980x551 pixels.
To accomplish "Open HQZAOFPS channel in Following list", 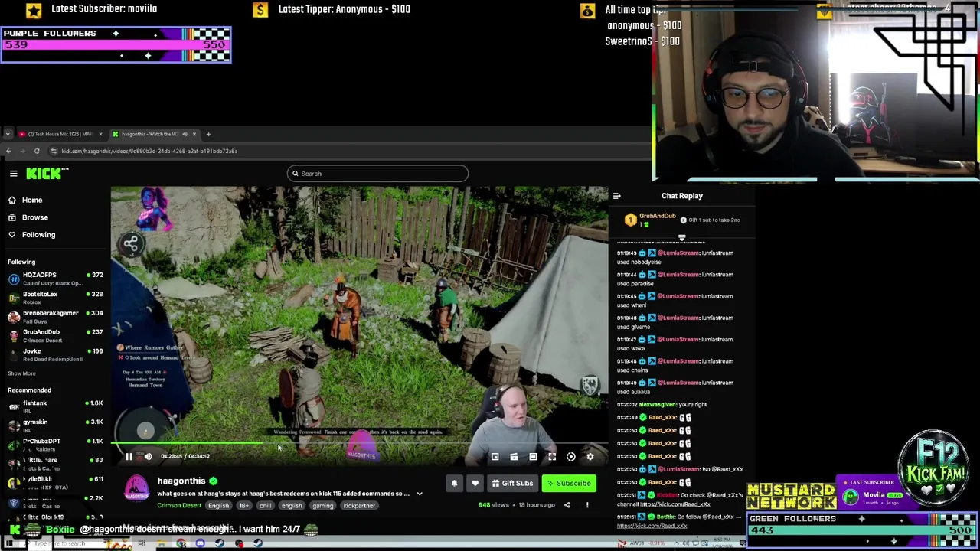I will (55, 279).
